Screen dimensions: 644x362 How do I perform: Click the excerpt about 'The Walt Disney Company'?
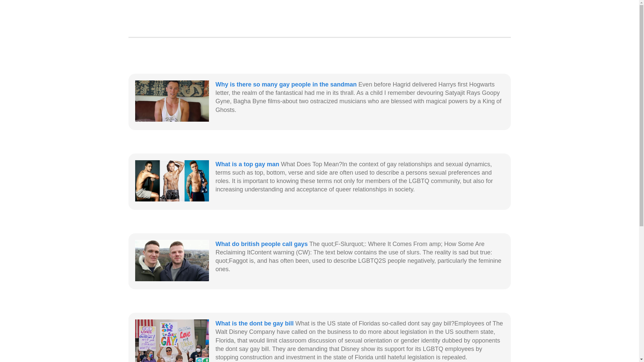(360, 341)
